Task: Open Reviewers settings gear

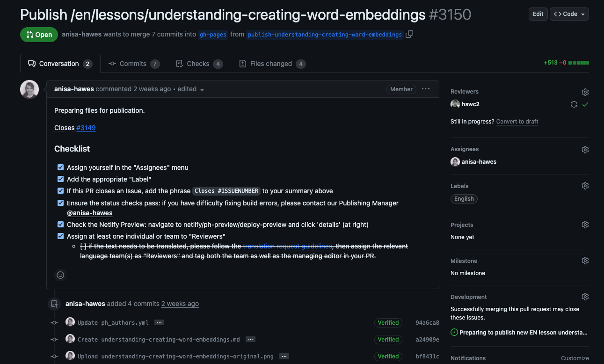Action: point(585,92)
